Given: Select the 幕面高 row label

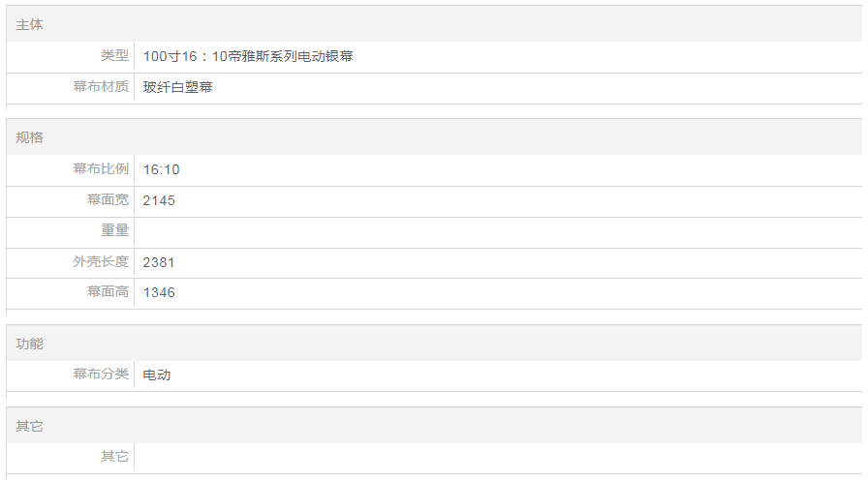Looking at the screenshot, I should pyautogui.click(x=108, y=292).
